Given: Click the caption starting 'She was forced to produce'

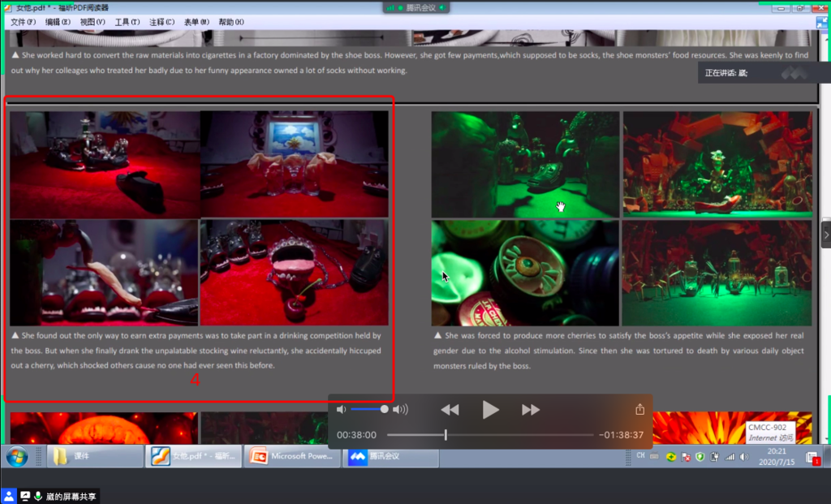Looking at the screenshot, I should tap(618, 351).
